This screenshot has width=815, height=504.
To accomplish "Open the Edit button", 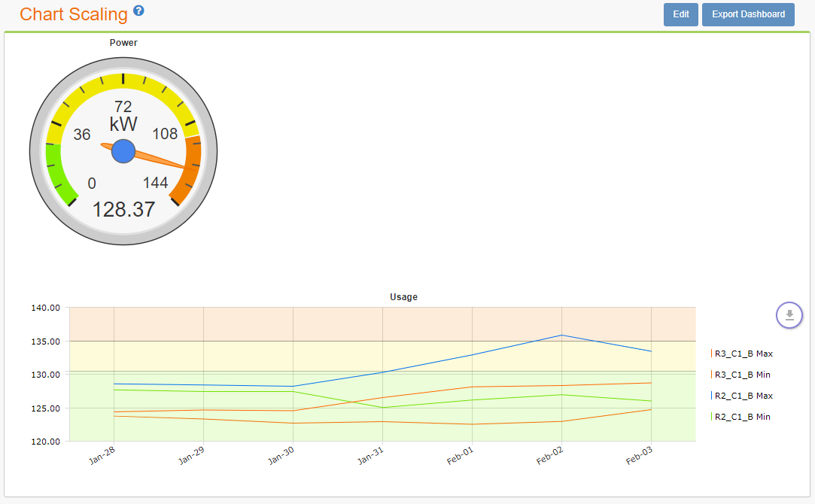I will [x=680, y=14].
